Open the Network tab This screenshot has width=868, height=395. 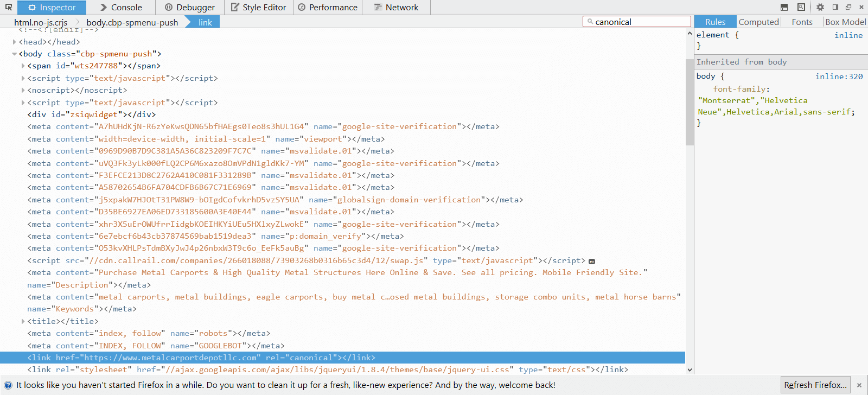[396, 8]
